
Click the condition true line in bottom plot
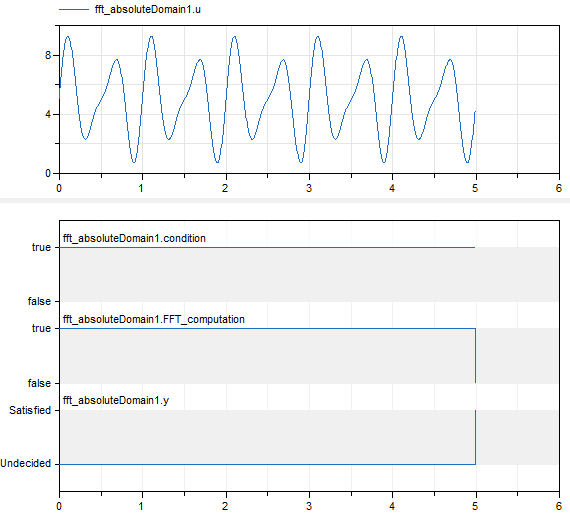pyautogui.click(x=267, y=247)
